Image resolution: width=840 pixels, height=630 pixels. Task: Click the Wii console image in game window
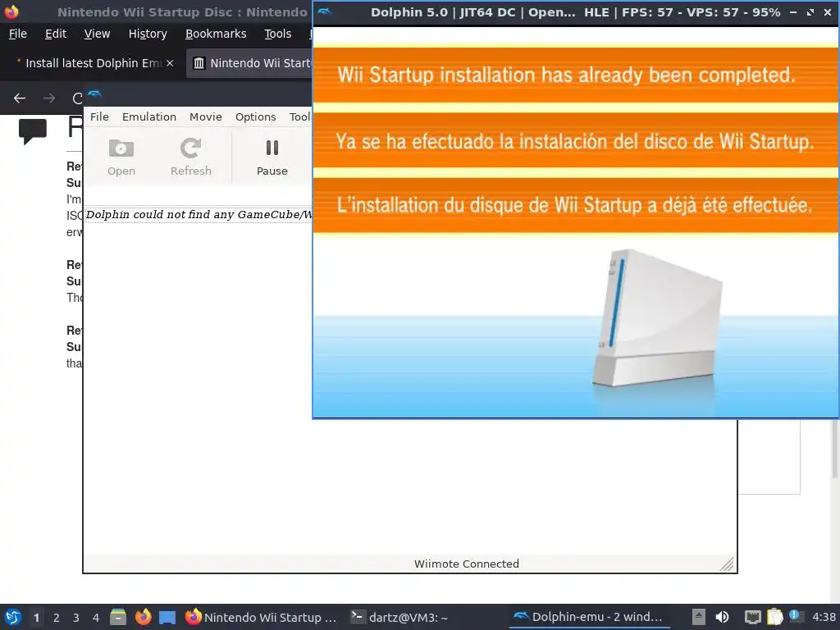tap(658, 318)
